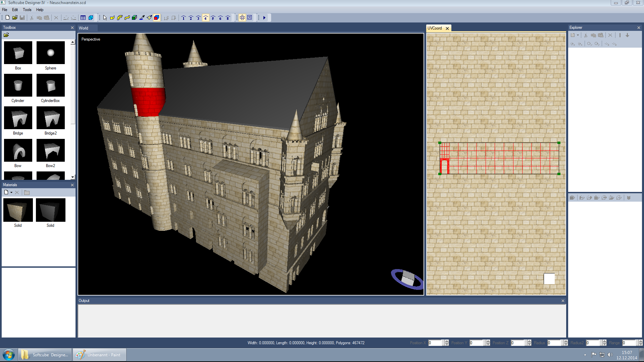Expand the Explorer new item dropdown

click(x=578, y=35)
